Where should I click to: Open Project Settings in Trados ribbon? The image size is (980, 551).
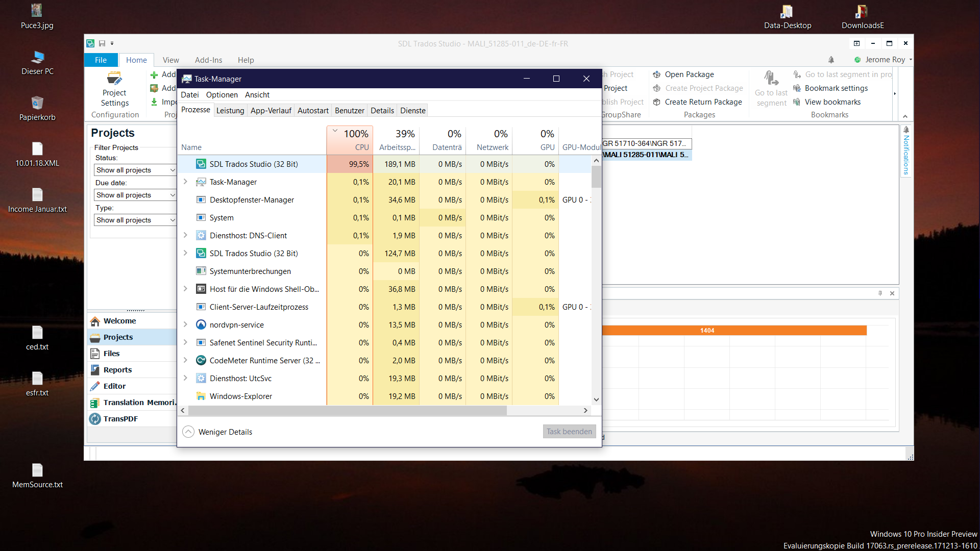pos(114,88)
